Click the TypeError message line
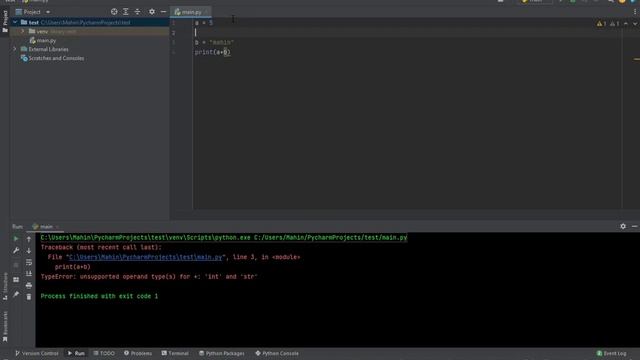 [149, 277]
